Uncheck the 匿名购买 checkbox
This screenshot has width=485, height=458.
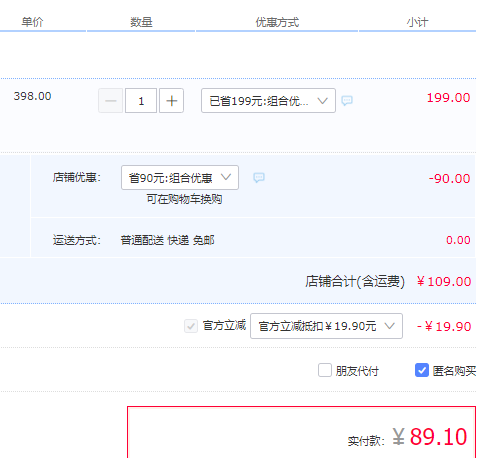[422, 370]
